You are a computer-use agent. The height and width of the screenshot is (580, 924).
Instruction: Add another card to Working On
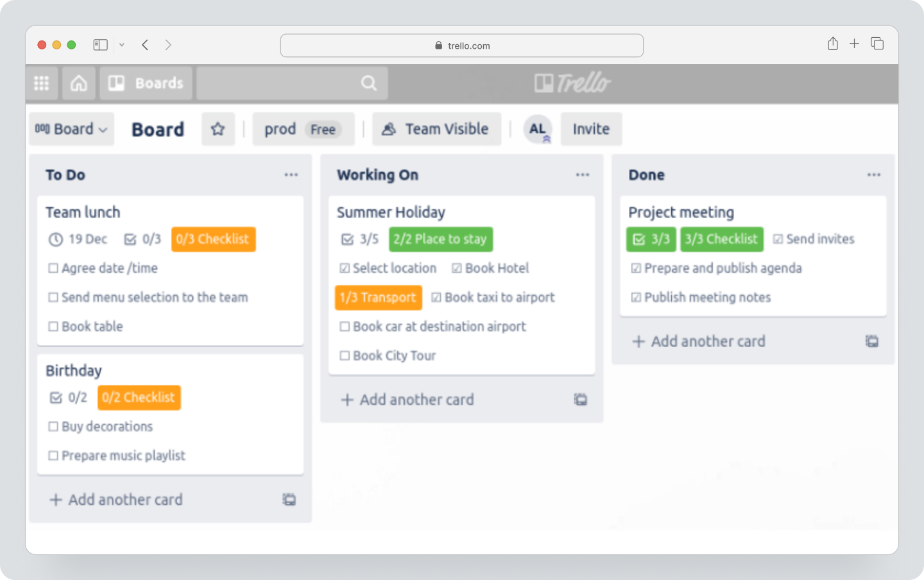click(x=408, y=400)
